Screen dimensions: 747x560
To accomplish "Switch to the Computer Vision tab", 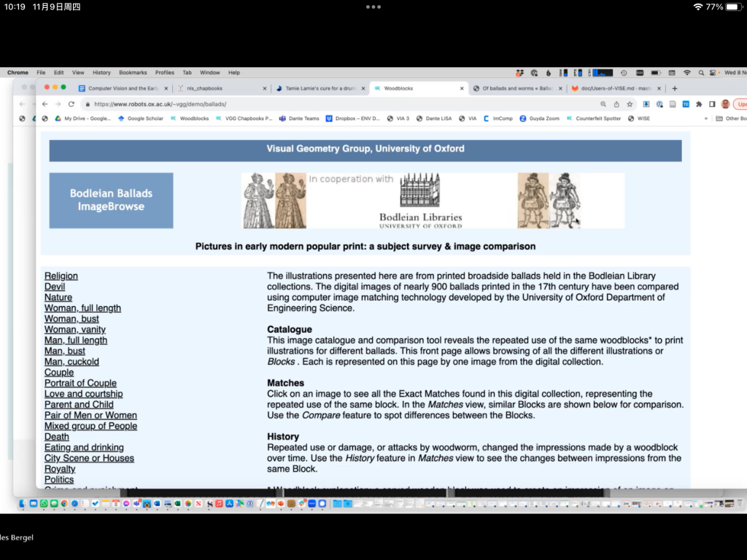I will coord(123,88).
